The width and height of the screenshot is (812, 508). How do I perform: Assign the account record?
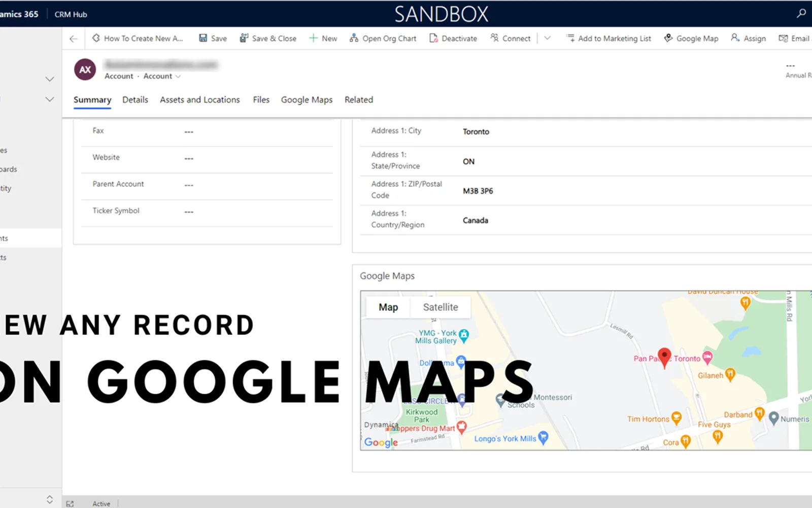[749, 39]
